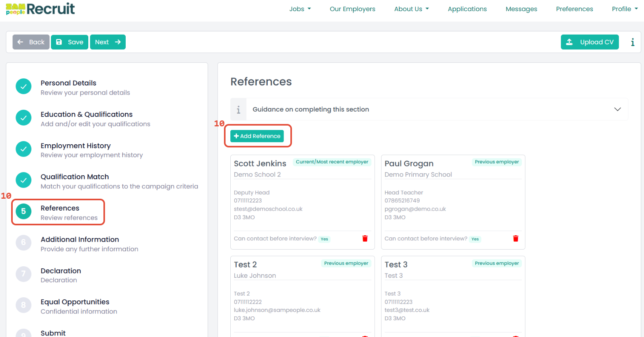The width and height of the screenshot is (644, 337).
Task: Click the trash icon on Paul Grogan's card
Action: (x=516, y=238)
